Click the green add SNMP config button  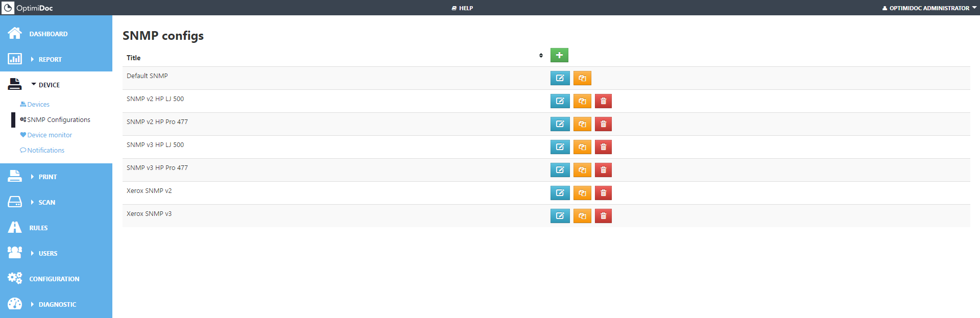coord(559,55)
